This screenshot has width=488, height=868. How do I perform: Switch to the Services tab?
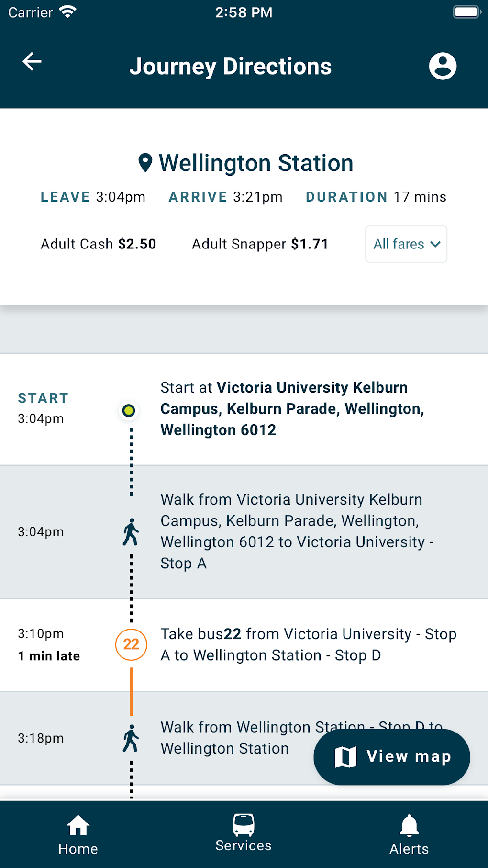(x=243, y=833)
